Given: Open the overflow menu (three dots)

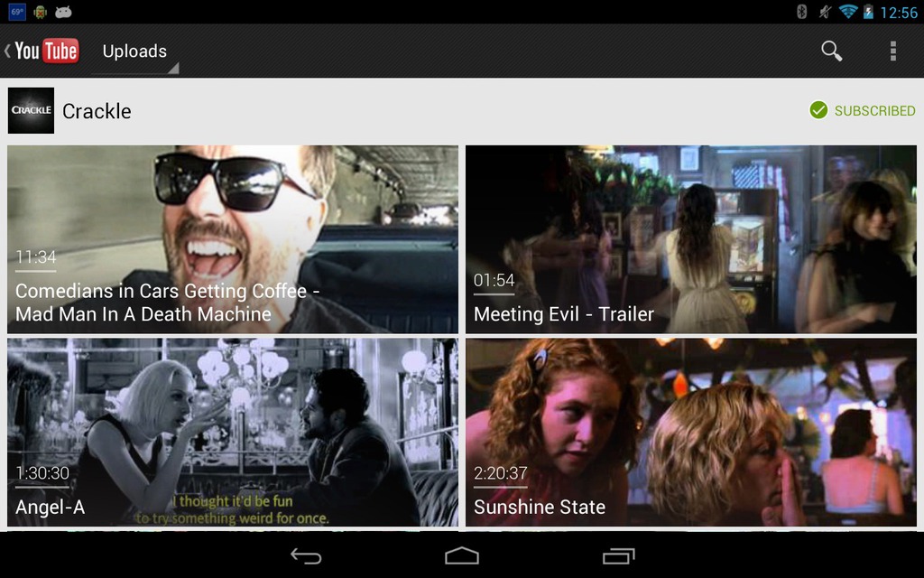Looking at the screenshot, I should [x=893, y=51].
